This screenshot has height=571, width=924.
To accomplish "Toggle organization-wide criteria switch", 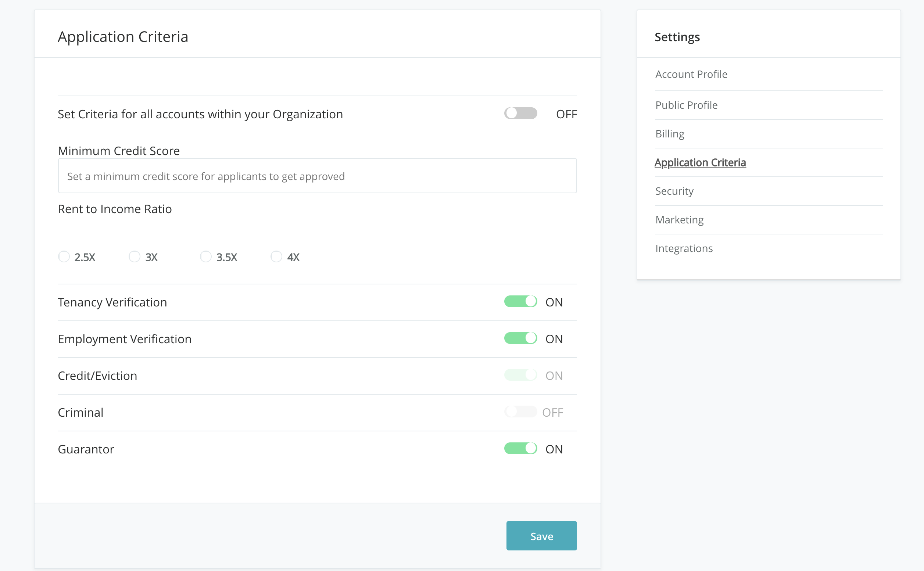I will click(x=520, y=113).
